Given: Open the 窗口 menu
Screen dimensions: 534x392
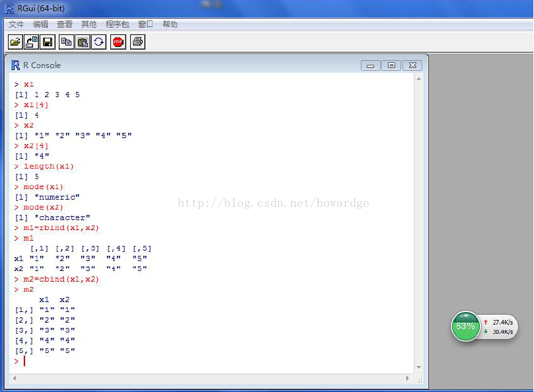Looking at the screenshot, I should 145,24.
